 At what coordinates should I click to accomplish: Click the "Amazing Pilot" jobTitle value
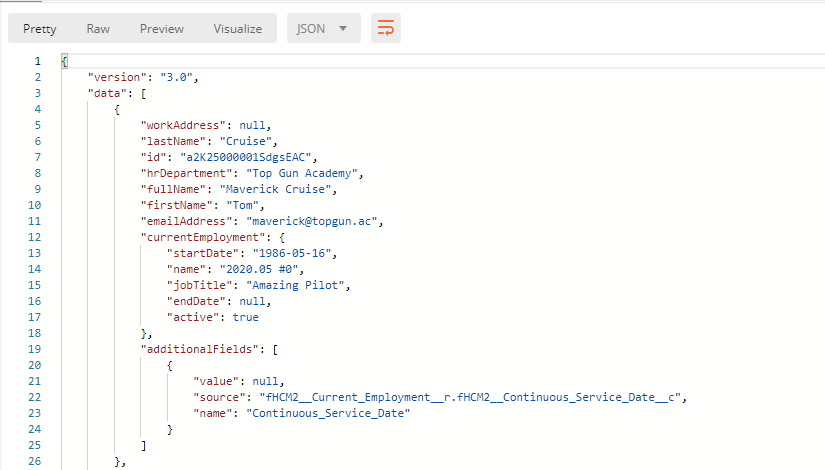(x=295, y=285)
